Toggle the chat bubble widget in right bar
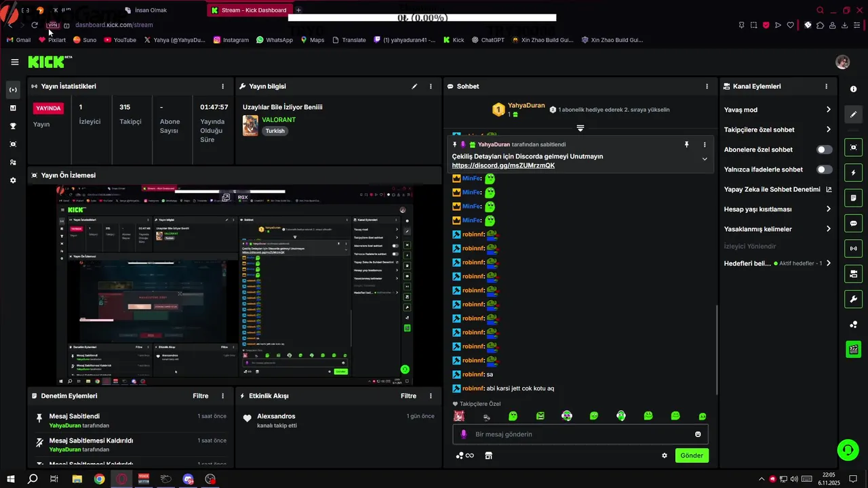 pyautogui.click(x=853, y=223)
